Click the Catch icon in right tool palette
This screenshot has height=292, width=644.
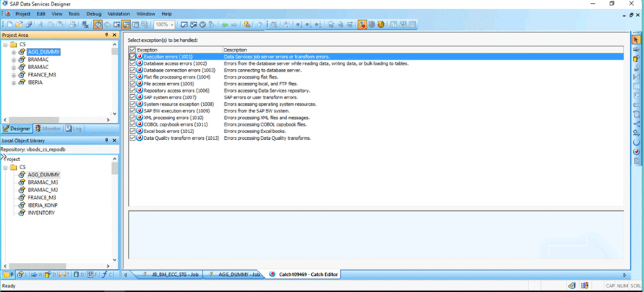tap(636, 151)
